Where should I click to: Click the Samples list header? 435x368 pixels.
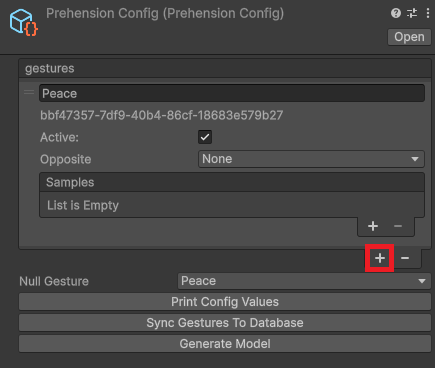point(232,182)
